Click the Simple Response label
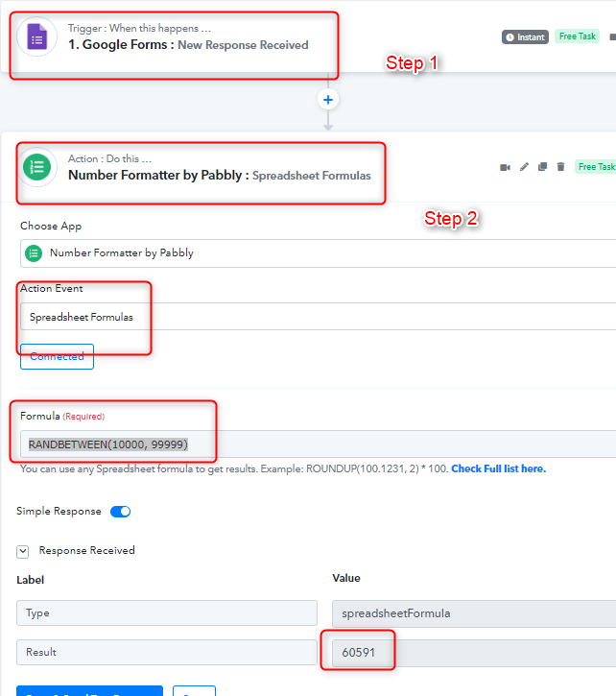This screenshot has width=616, height=696. click(59, 512)
